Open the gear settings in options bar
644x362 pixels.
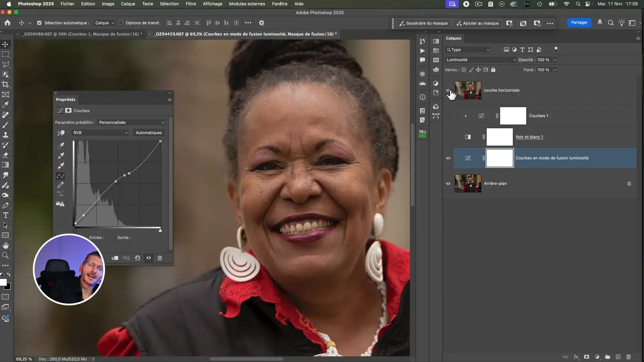[x=262, y=23]
